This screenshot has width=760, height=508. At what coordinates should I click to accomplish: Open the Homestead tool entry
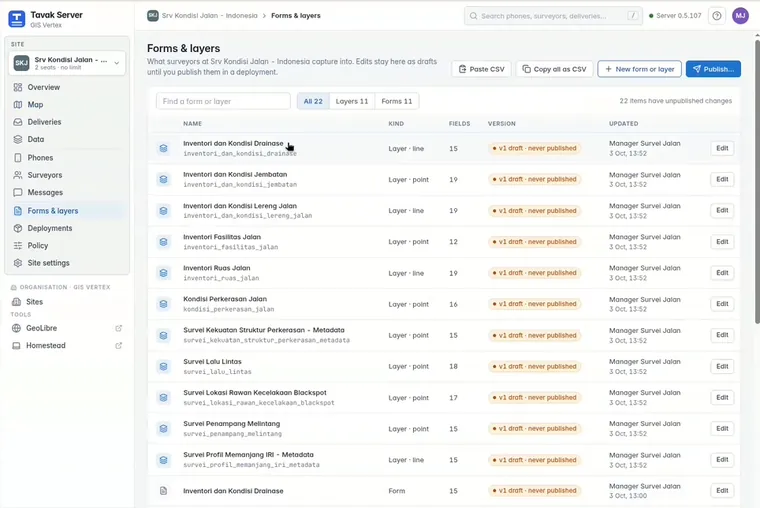67,346
